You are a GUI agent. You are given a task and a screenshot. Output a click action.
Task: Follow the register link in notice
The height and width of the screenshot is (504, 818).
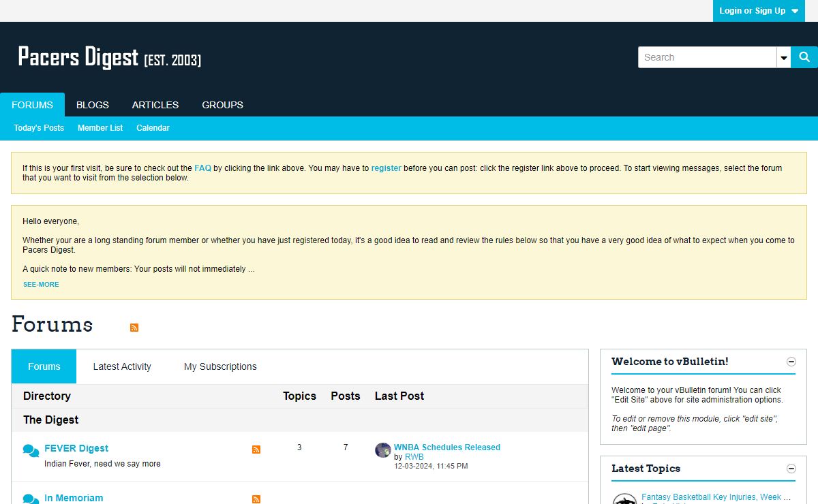tap(386, 168)
